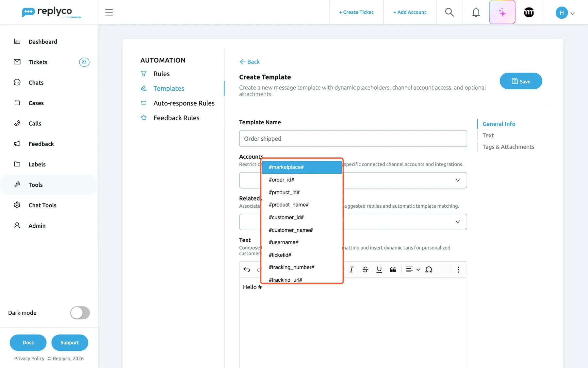Click the undo arrow in editor toolbar
Image resolution: width=588 pixels, height=368 pixels.
[247, 270]
